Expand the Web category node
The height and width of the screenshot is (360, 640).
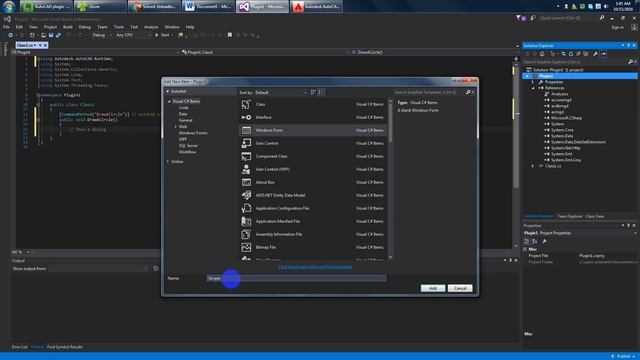click(x=176, y=127)
